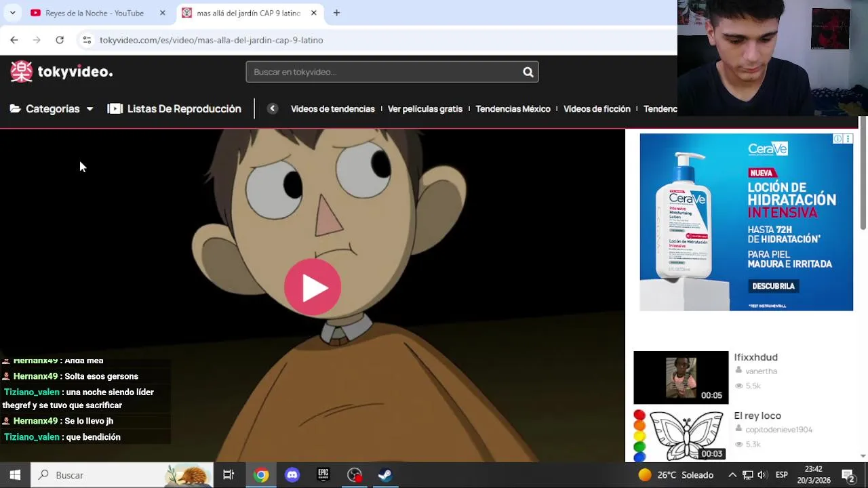Play the video with the pink play button

pyautogui.click(x=313, y=287)
